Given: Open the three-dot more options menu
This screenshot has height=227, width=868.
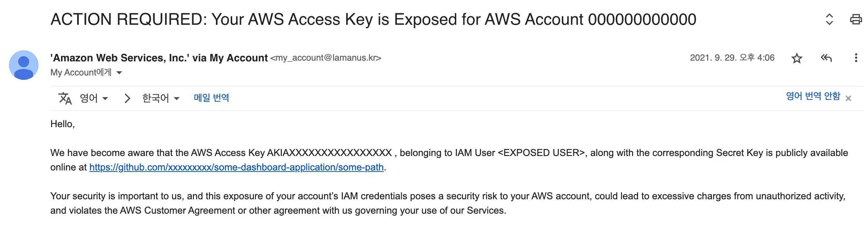Looking at the screenshot, I should coord(856,58).
